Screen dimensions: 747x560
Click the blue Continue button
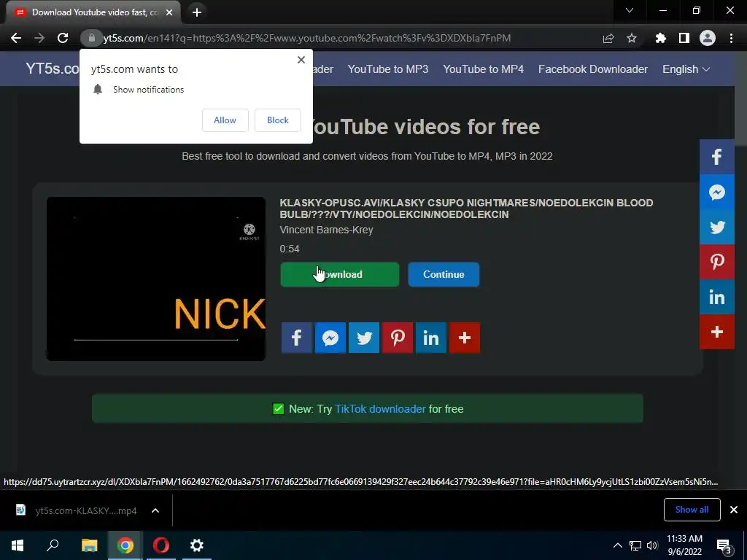tap(444, 274)
